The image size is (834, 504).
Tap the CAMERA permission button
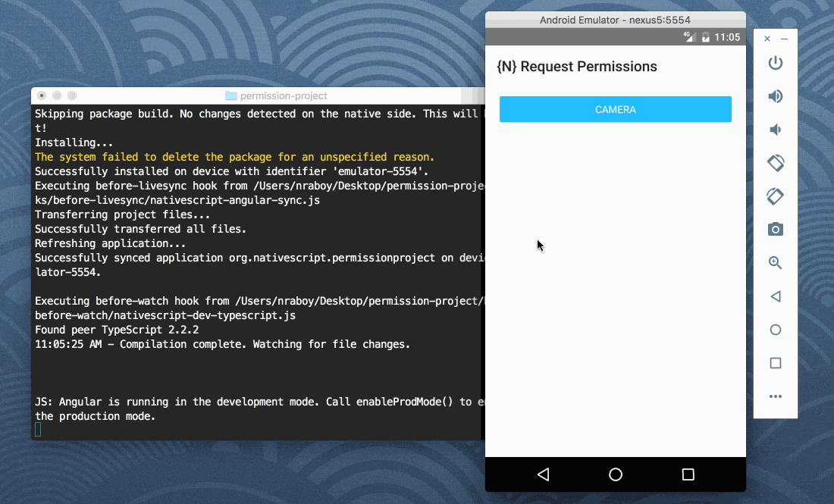coord(615,108)
